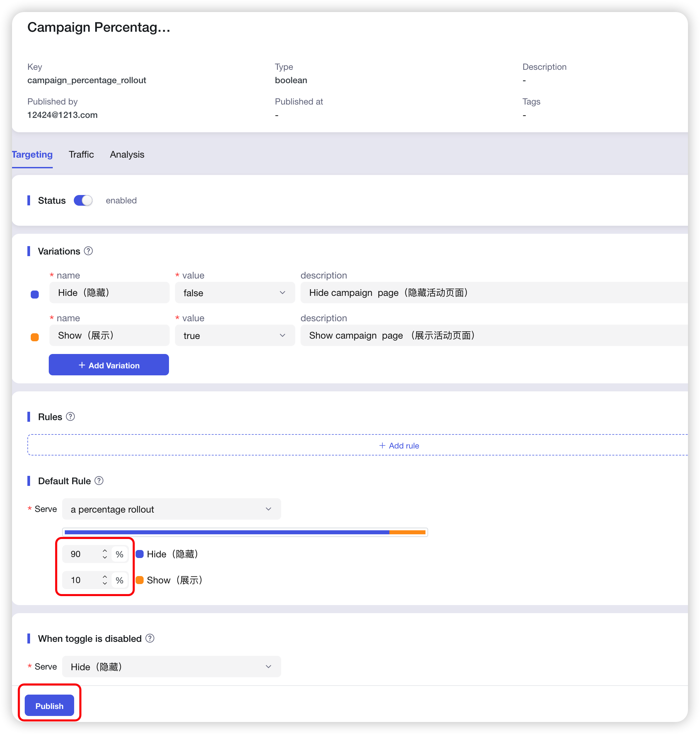The image size is (700, 734).
Task: Click decrement arrow on 10 percent field
Action: click(105, 583)
